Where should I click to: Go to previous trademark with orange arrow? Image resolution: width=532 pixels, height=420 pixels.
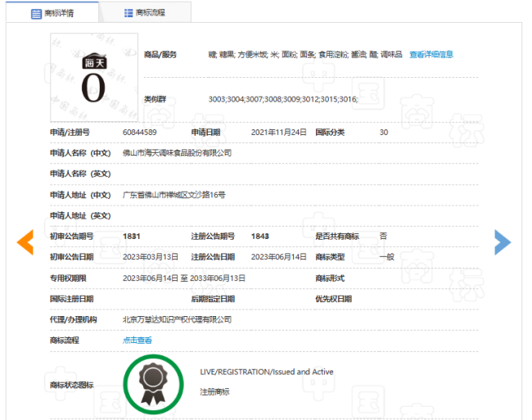pyautogui.click(x=25, y=242)
